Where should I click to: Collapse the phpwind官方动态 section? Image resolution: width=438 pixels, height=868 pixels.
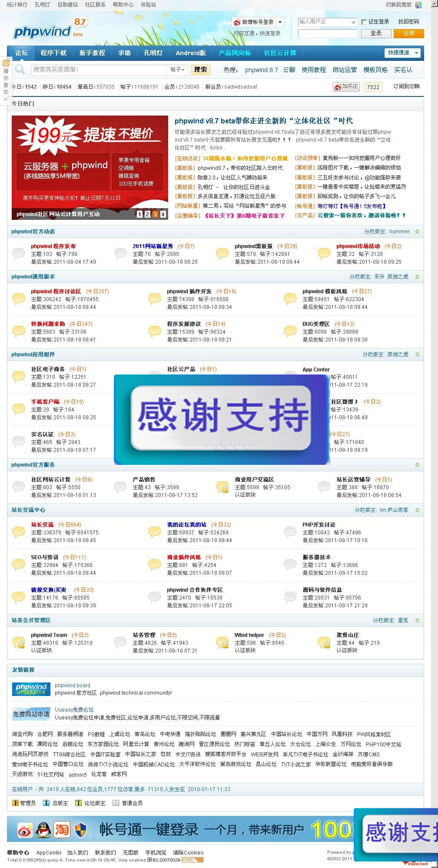click(x=417, y=232)
